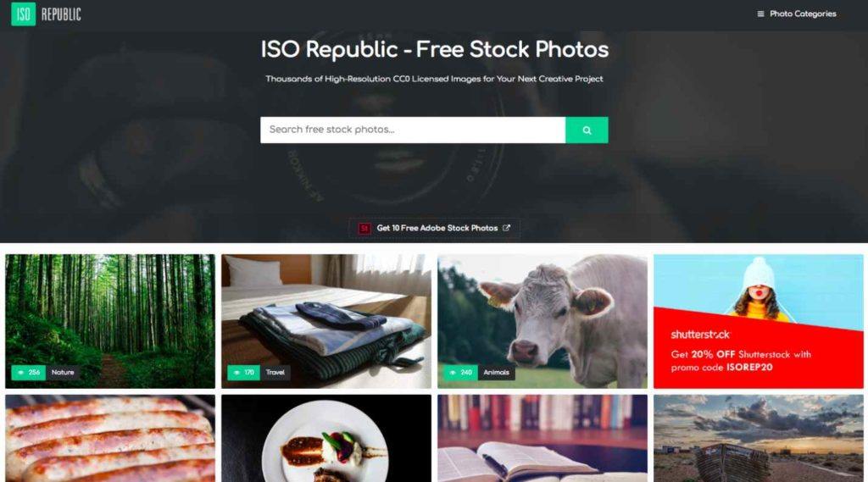Image resolution: width=868 pixels, height=482 pixels.
Task: Select the Travel category tag
Action: [275, 373]
